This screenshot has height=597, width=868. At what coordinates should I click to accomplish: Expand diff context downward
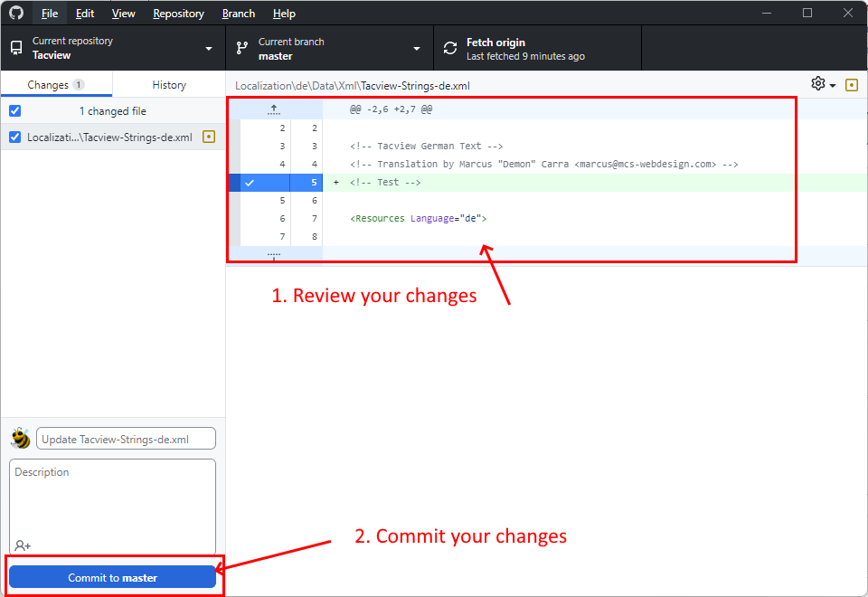[x=274, y=255]
